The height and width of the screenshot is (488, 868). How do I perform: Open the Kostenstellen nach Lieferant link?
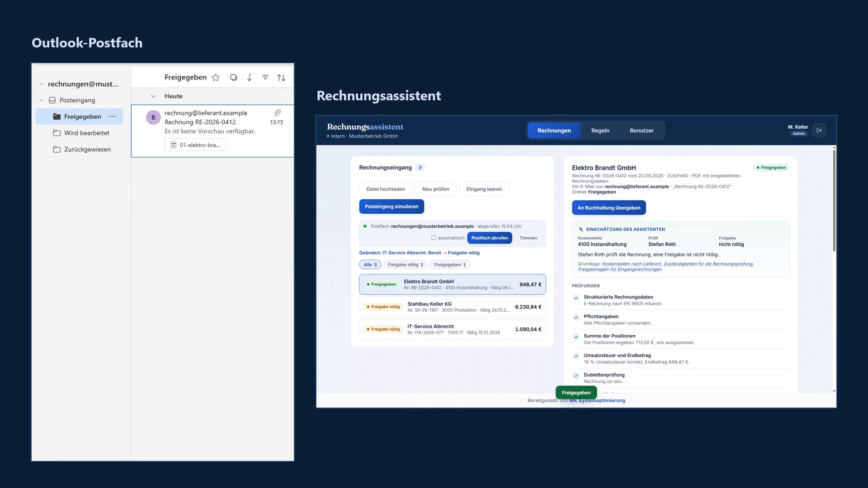click(x=632, y=264)
